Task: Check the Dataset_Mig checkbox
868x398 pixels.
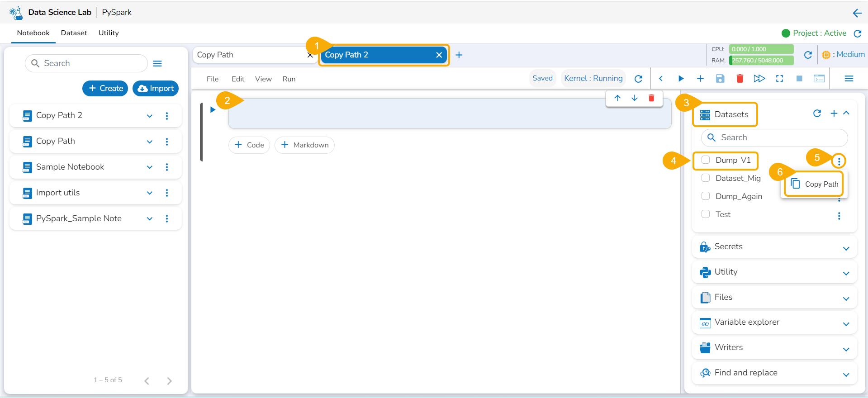Action: pos(706,178)
